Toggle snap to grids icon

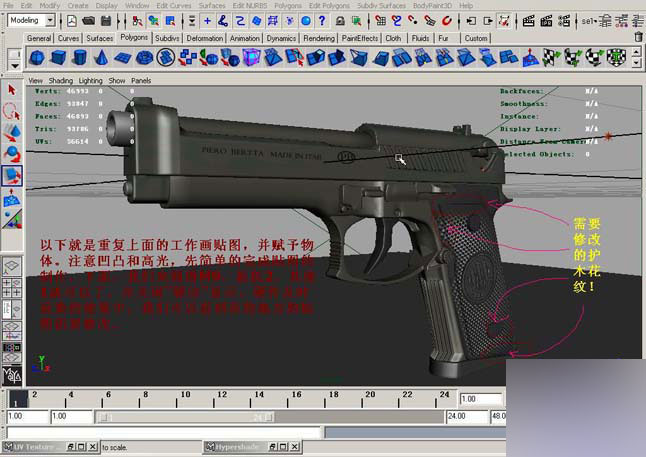(x=380, y=21)
